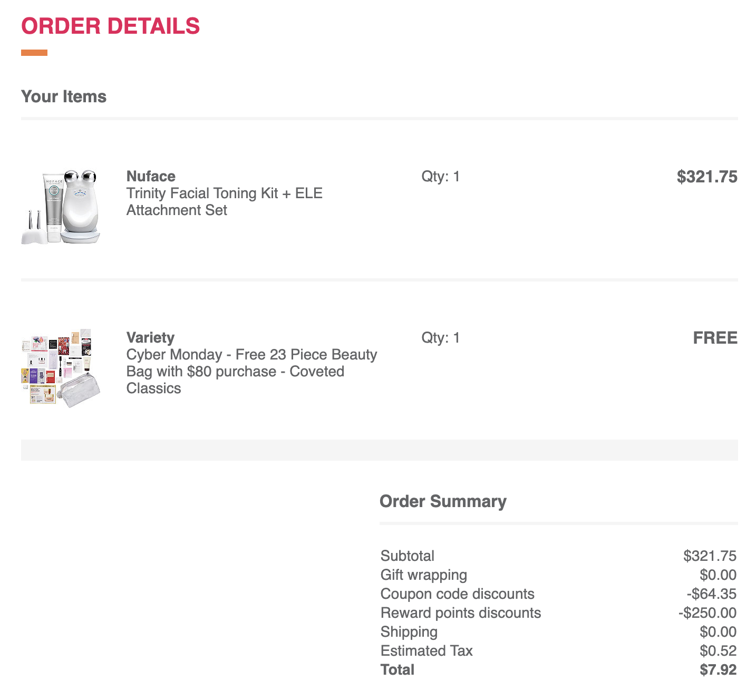Click the Nuface brand name
The image size is (756, 700).
(151, 177)
